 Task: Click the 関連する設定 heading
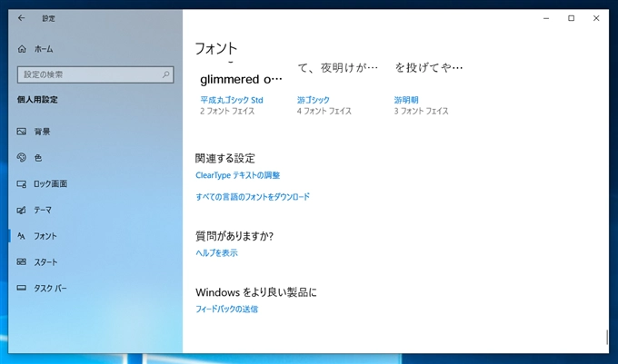click(225, 158)
